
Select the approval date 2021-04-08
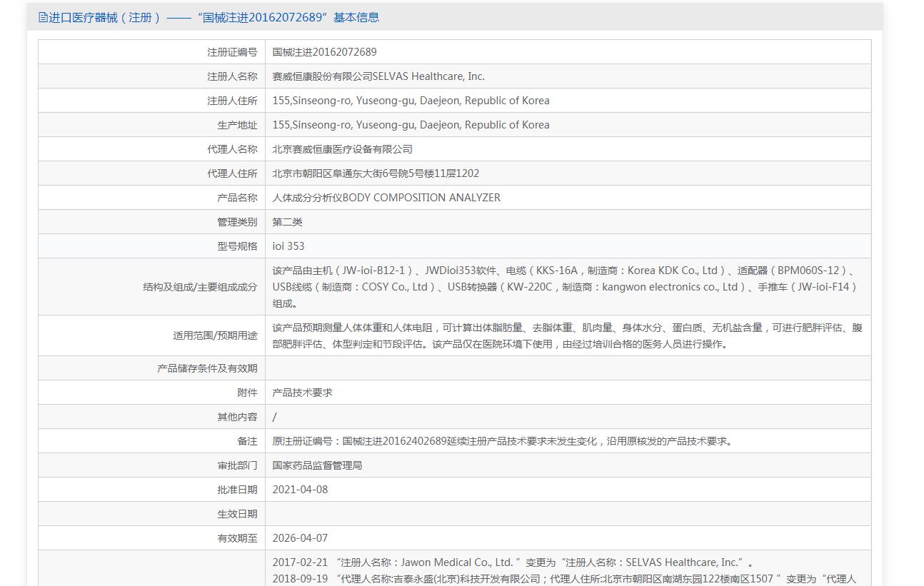(300, 490)
